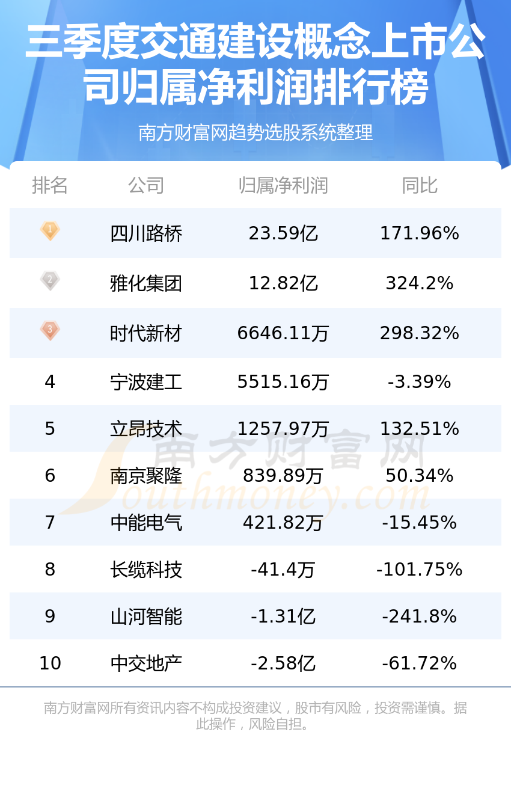Viewport: 511px width, 812px height.
Task: Click the gold rank 1 medal icon
Action: pos(50,231)
